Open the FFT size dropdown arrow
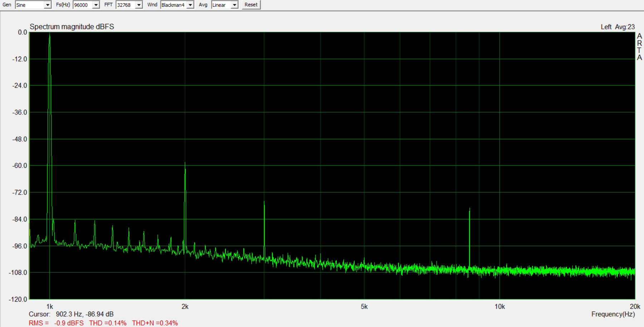Viewport: 644px width, 327px height. click(x=139, y=5)
